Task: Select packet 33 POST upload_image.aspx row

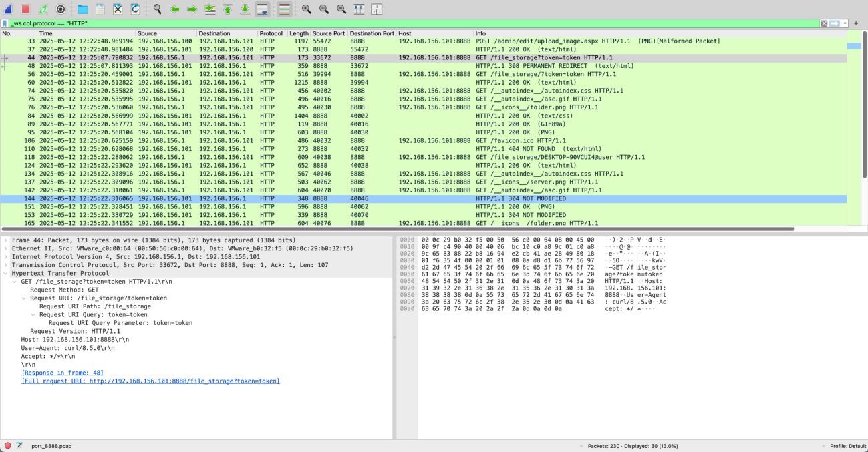Action: point(423,41)
